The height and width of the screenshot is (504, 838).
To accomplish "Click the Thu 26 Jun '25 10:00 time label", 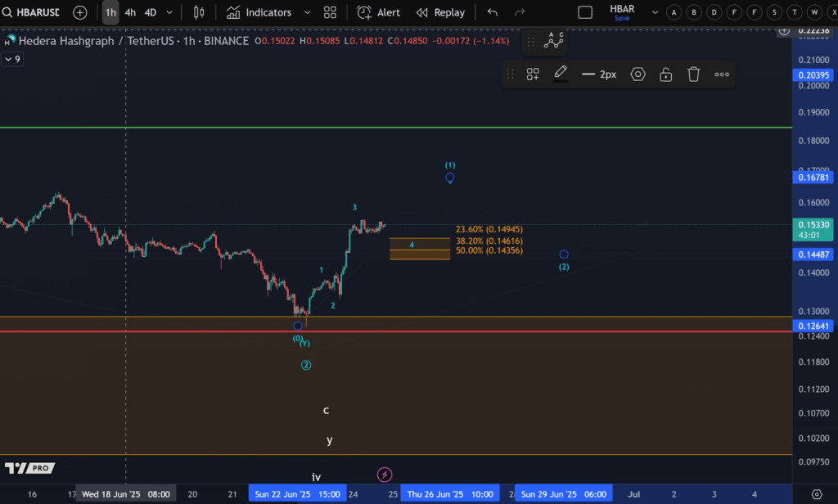I will pos(450,494).
